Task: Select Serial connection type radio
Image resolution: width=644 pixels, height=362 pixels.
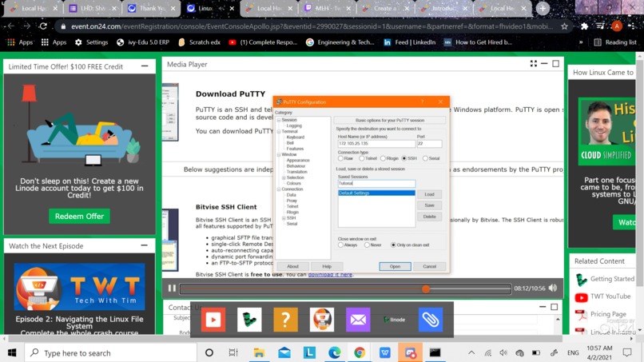Action: point(425,158)
